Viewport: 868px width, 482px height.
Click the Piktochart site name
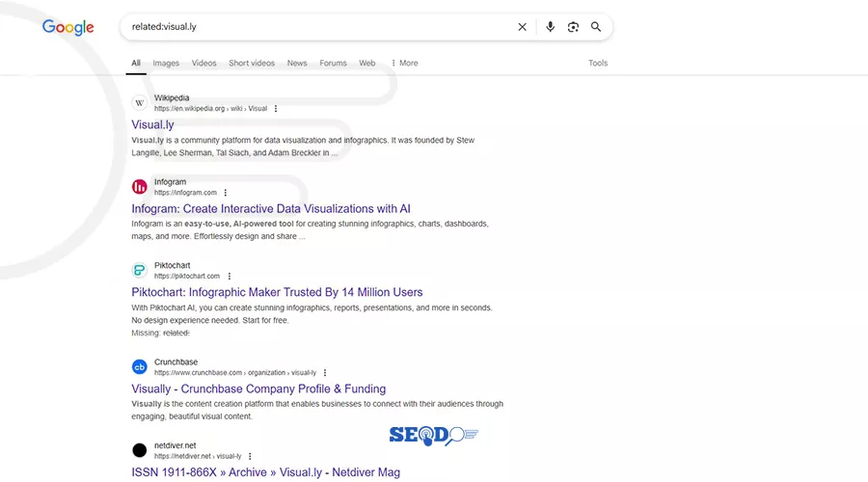pos(173,266)
